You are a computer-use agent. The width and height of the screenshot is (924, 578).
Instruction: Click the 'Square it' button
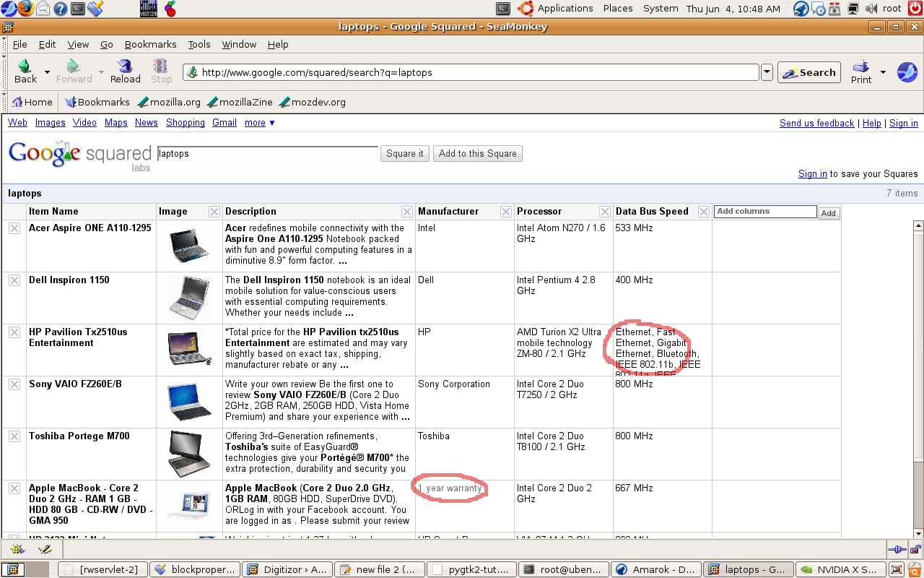click(405, 153)
